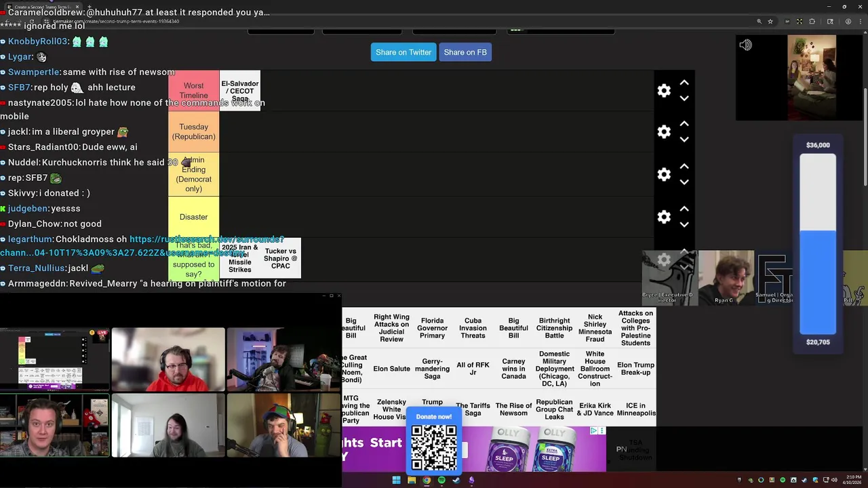The width and height of the screenshot is (868, 488).
Task: Move Disaster row up
Action: pyautogui.click(x=684, y=209)
